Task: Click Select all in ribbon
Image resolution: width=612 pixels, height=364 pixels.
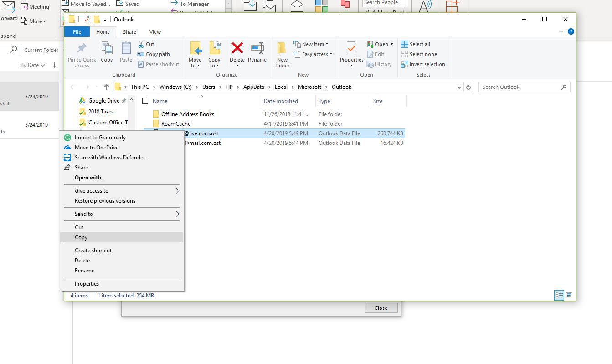Action: coord(416,44)
